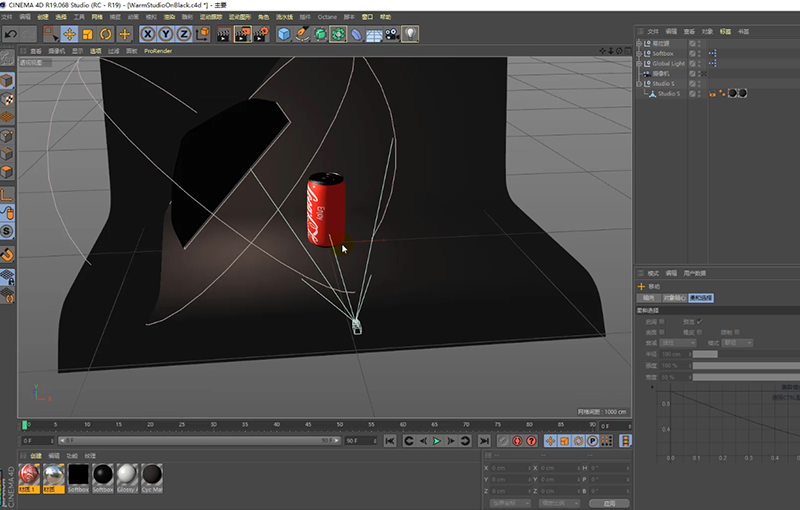Collapse the parent Studio S null object
The height and width of the screenshot is (510, 800).
pyautogui.click(x=640, y=84)
